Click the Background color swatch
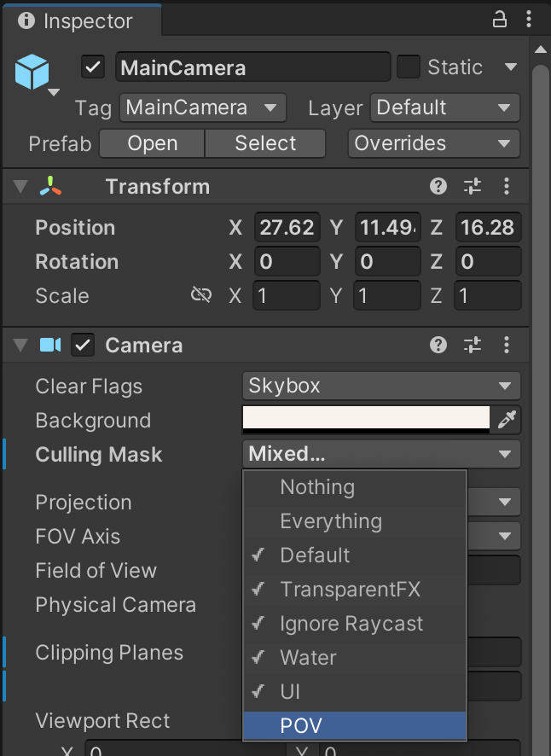 (367, 418)
